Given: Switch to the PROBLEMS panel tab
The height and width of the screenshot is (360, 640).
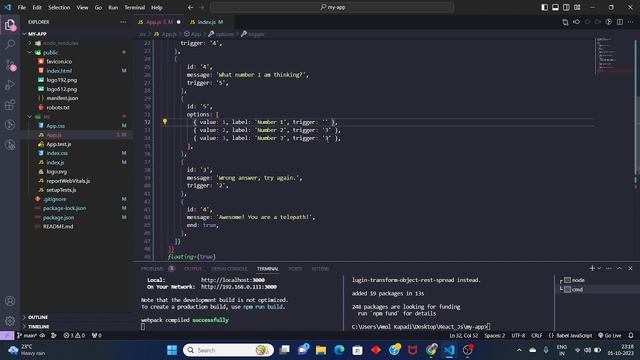Looking at the screenshot, I should (x=152, y=269).
